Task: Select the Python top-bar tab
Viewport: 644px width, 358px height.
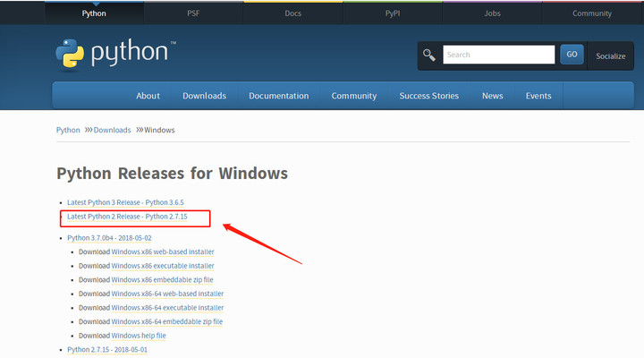Action: tap(94, 13)
